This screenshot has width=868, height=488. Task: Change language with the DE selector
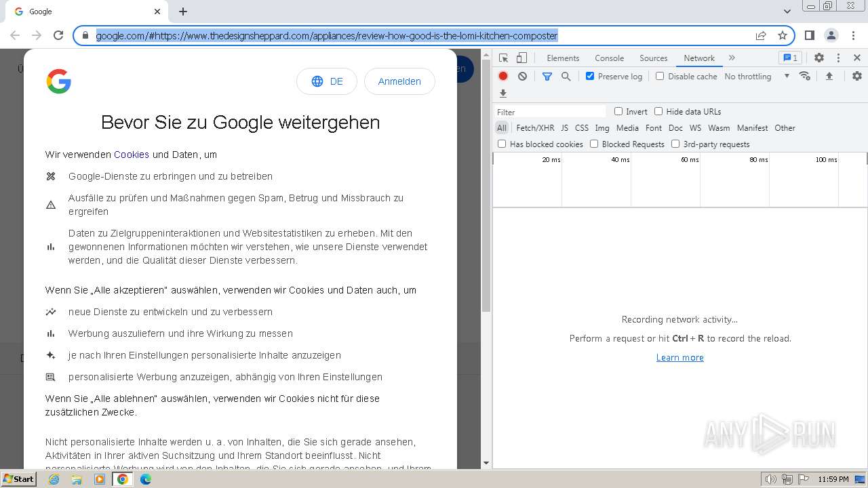pyautogui.click(x=327, y=81)
